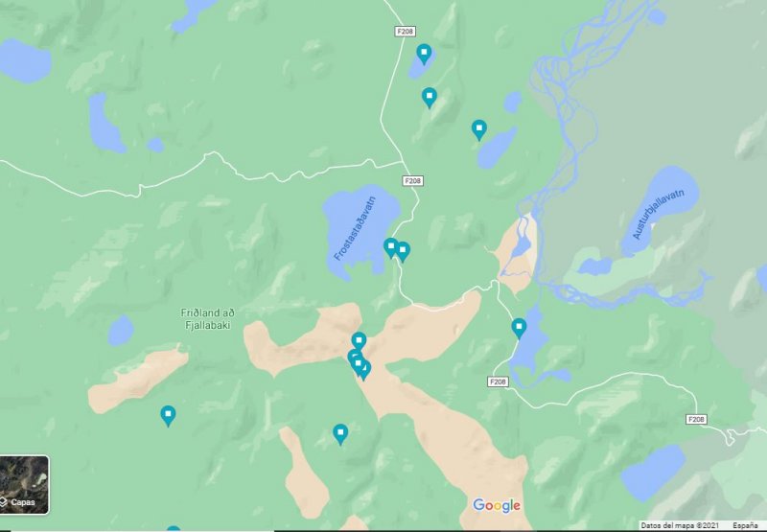Select the left pin at Frostastaðavatn's east shore
767x532 pixels.
(390, 247)
